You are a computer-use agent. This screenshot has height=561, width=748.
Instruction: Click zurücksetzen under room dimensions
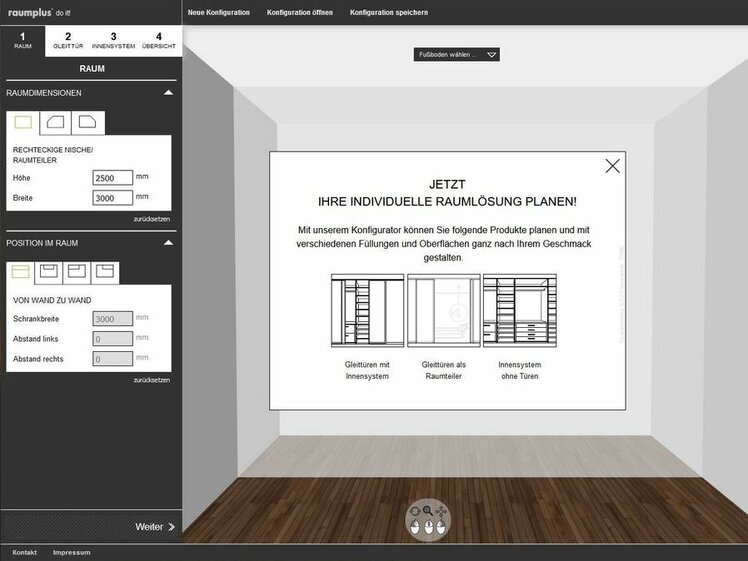pyautogui.click(x=152, y=218)
